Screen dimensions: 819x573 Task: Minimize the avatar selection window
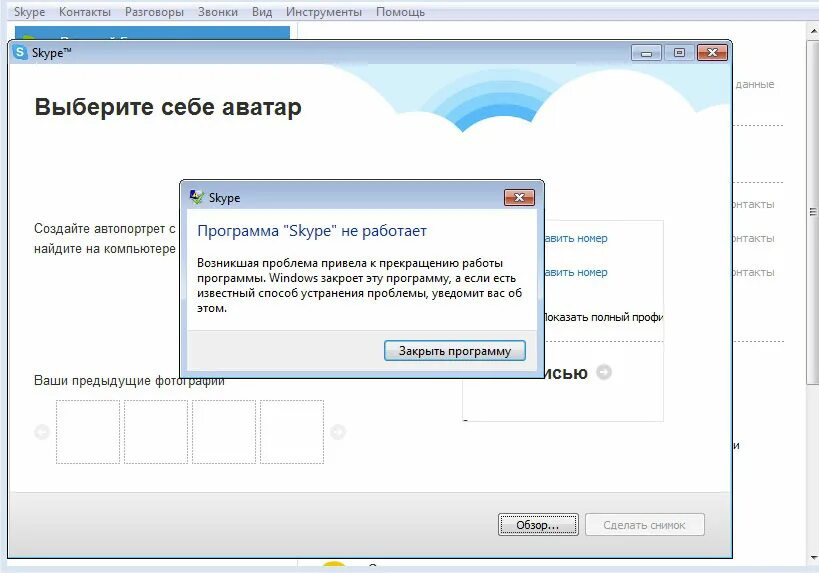coord(646,53)
